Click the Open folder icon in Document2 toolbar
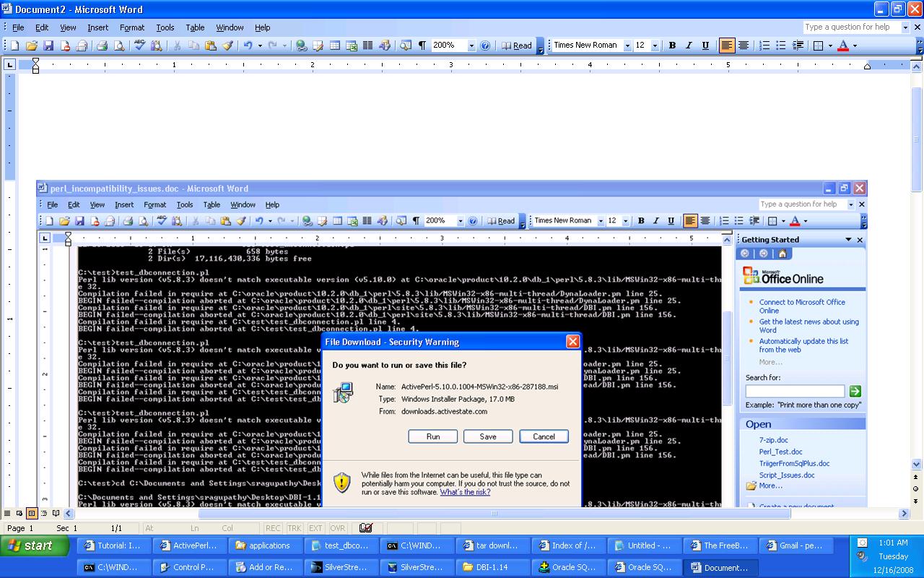This screenshot has height=578, width=924. (x=32, y=46)
